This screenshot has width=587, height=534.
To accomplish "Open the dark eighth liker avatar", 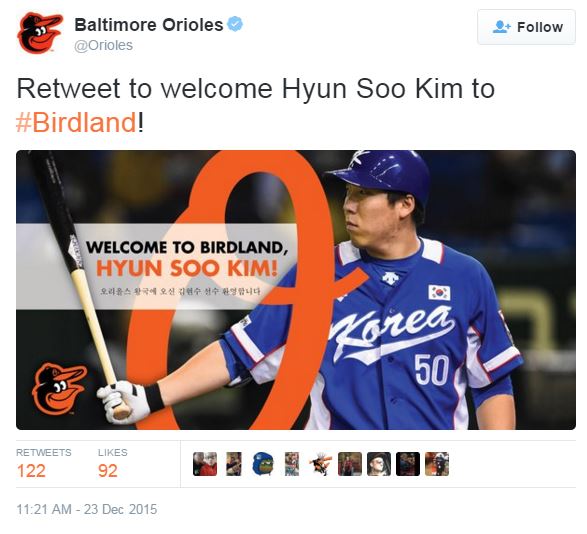I will point(408,464).
